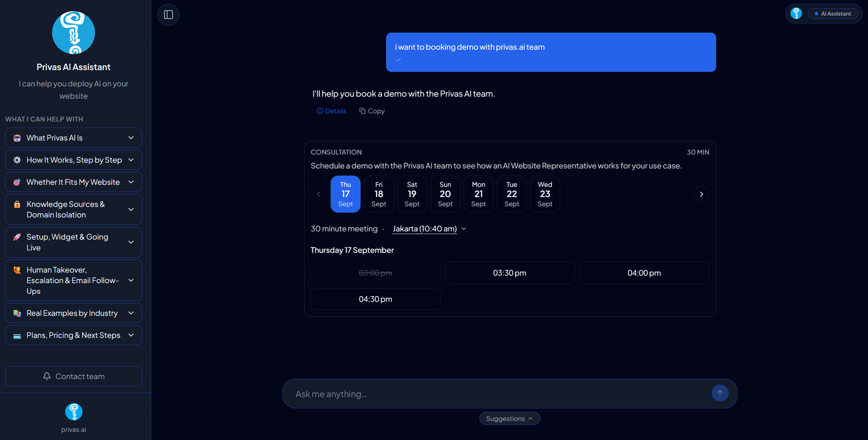The image size is (868, 440).
Task: Click the gear icon beside How It Works
Action: tap(17, 160)
